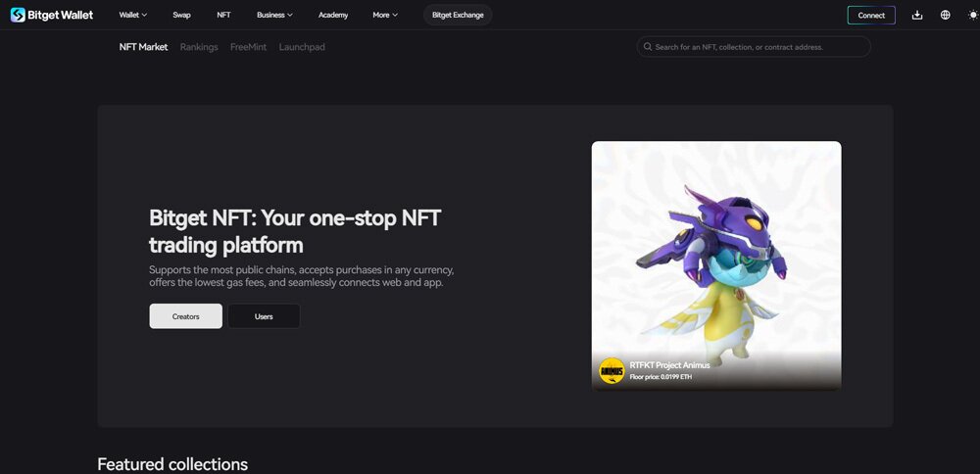Expand the Business dropdown menu

click(274, 15)
